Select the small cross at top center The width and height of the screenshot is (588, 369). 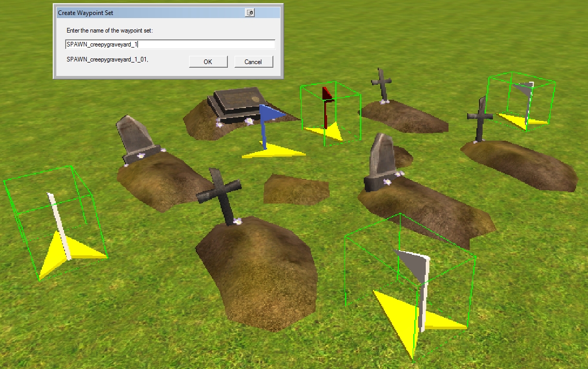382,83
